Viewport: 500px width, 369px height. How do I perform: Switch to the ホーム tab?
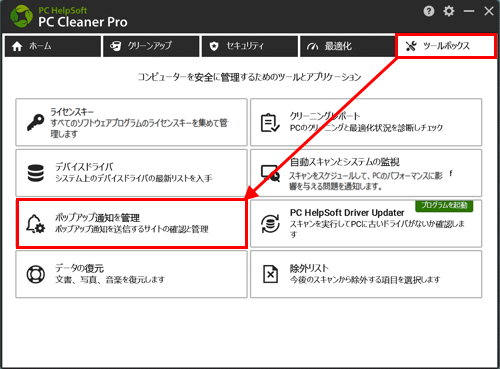(x=53, y=46)
